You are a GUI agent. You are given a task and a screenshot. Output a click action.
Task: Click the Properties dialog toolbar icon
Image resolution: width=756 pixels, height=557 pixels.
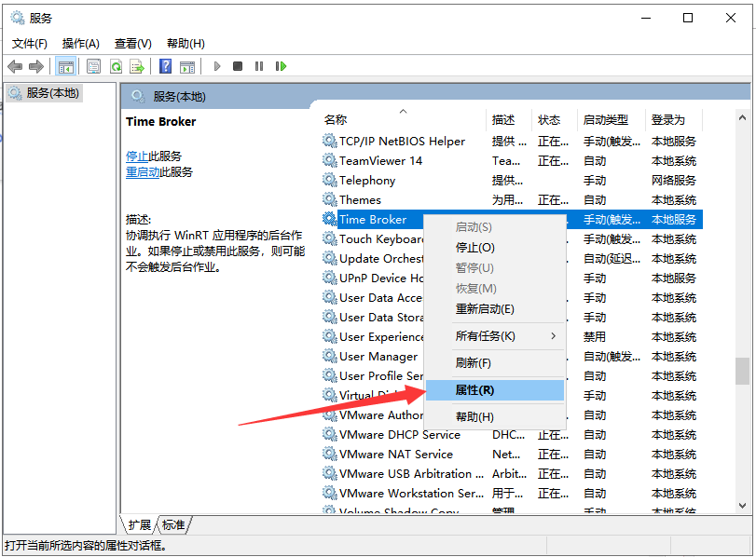(x=94, y=65)
